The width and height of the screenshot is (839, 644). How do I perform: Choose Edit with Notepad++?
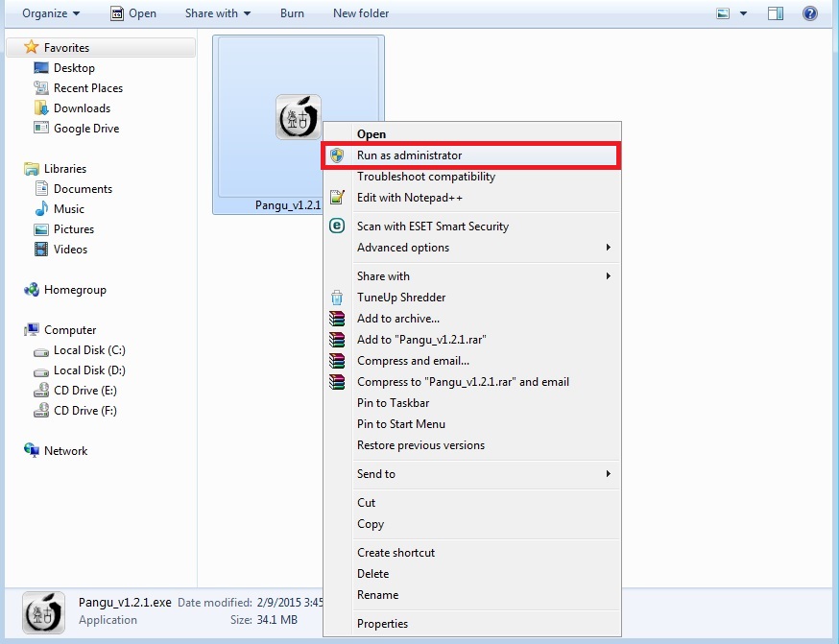(x=471, y=198)
